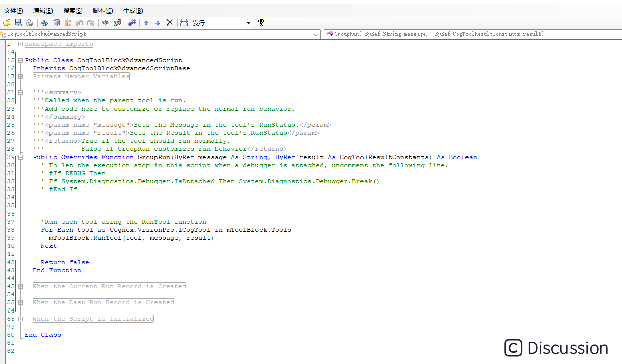Open Find and Replace icon
The height and width of the screenshot is (364, 622).
click(117, 23)
